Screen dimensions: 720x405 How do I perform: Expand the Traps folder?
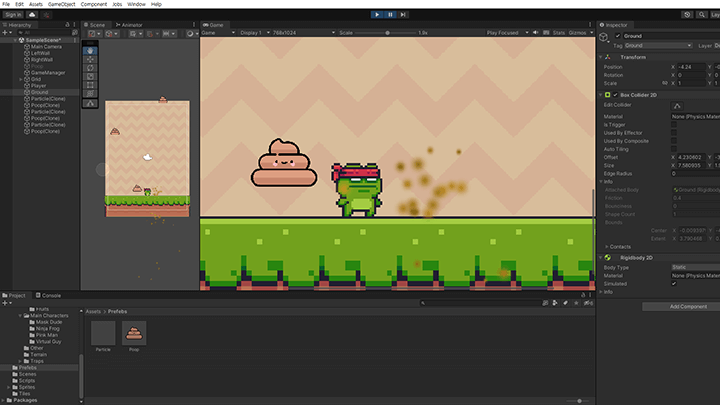[20, 361]
